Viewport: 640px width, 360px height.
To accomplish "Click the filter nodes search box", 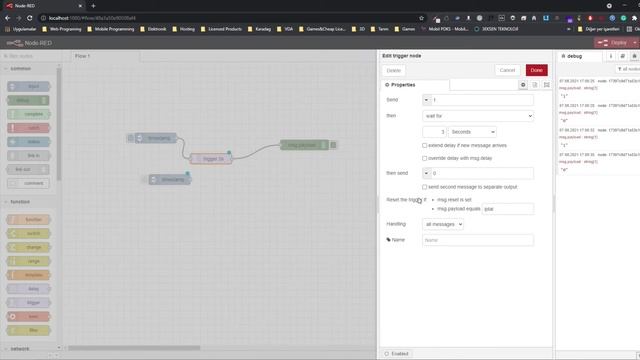I will click(31, 56).
